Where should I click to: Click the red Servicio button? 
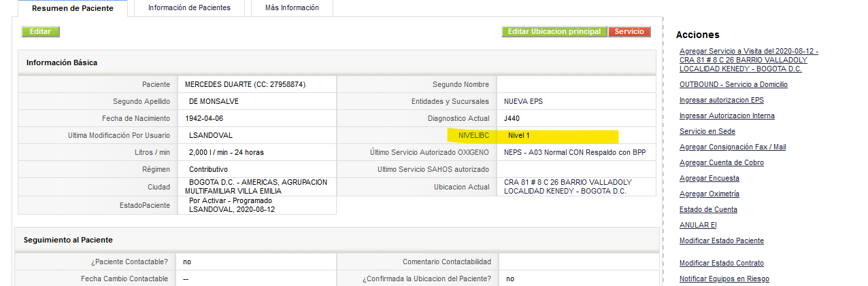pyautogui.click(x=629, y=32)
